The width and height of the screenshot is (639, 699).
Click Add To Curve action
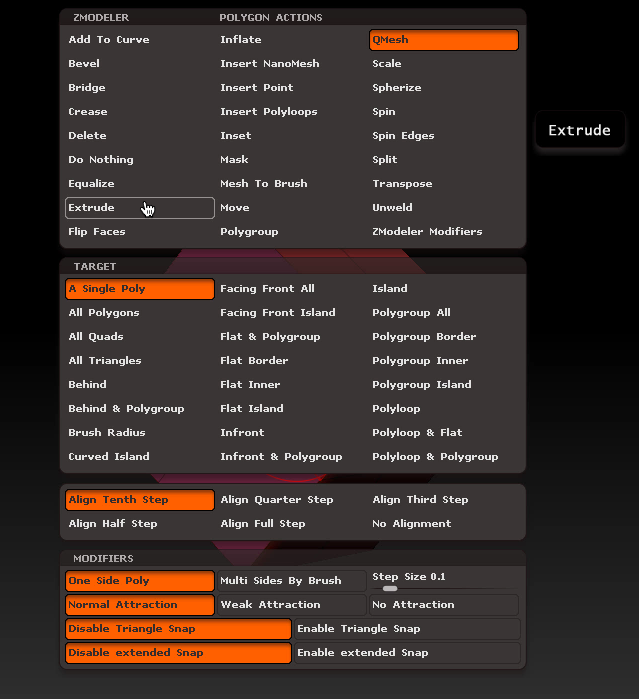tap(140, 40)
